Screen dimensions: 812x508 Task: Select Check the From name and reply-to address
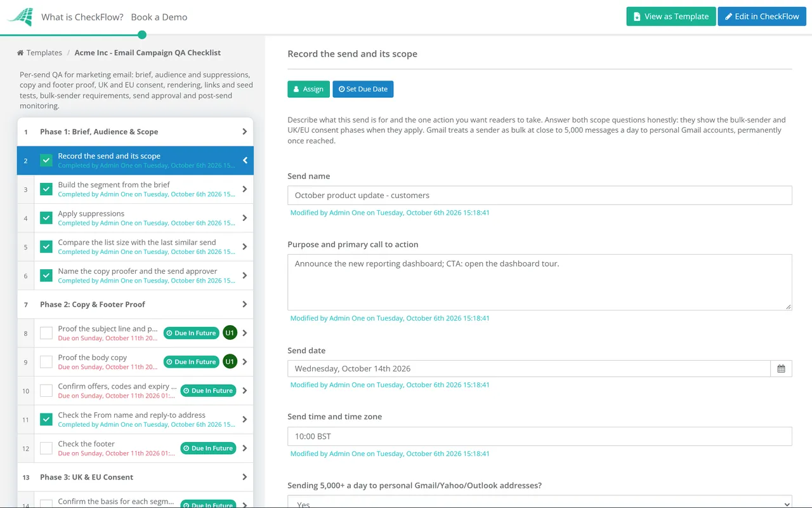click(x=132, y=415)
